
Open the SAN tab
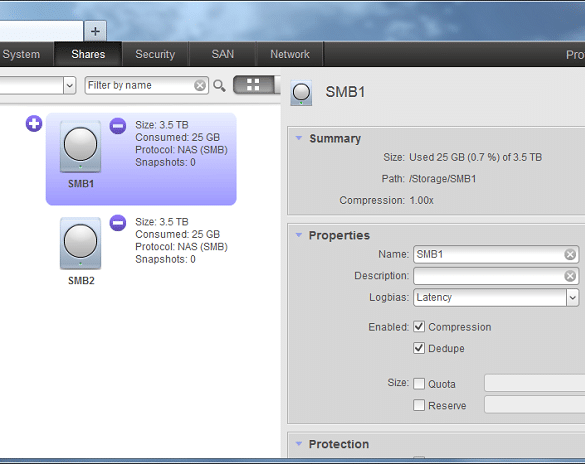coord(223,54)
